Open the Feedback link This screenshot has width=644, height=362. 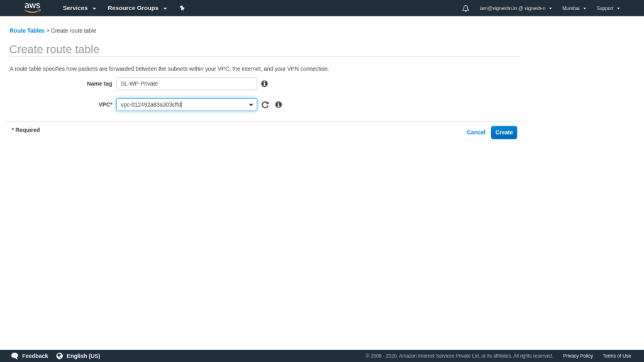pyautogui.click(x=35, y=356)
